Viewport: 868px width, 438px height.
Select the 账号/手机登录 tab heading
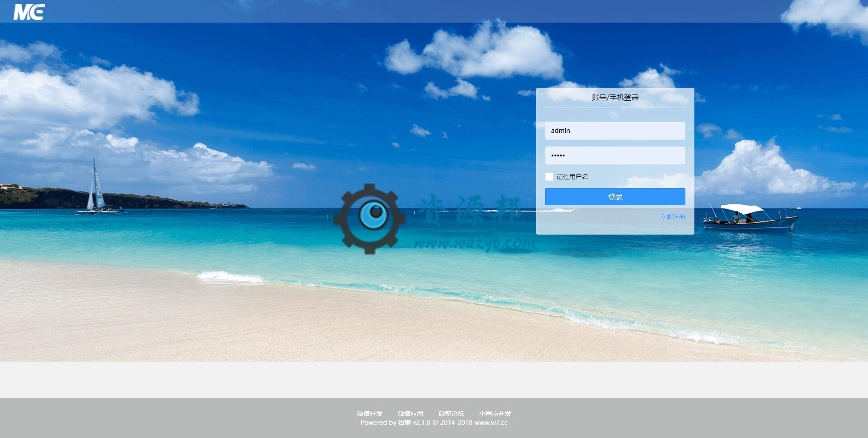point(615,98)
